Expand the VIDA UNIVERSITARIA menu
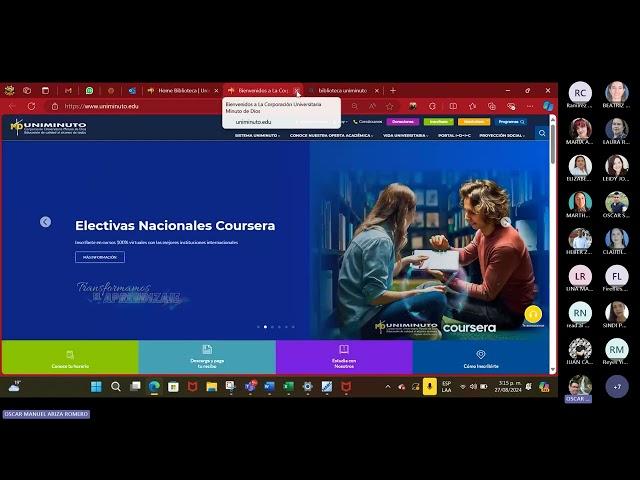 [x=405, y=136]
